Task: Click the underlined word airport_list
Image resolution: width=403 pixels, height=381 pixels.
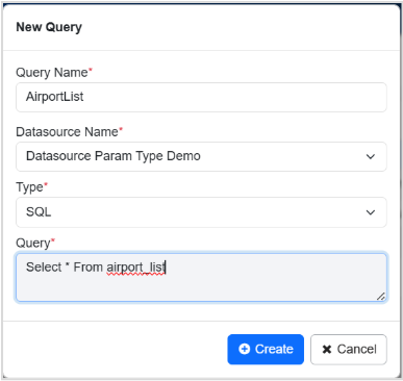Action: click(136, 267)
